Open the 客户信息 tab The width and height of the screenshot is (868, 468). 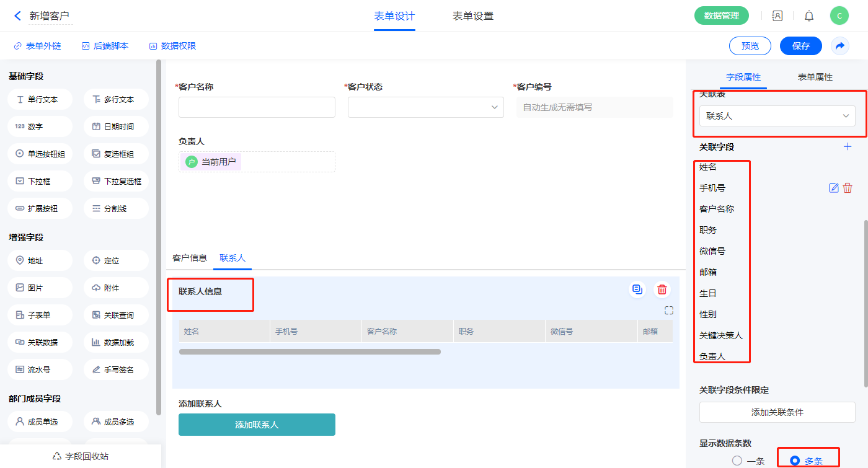(190, 258)
